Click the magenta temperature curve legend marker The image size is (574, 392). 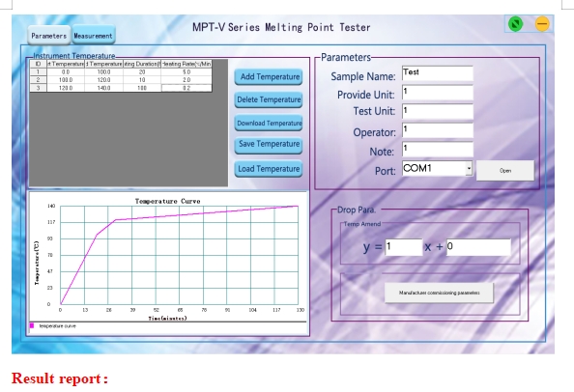tap(32, 325)
